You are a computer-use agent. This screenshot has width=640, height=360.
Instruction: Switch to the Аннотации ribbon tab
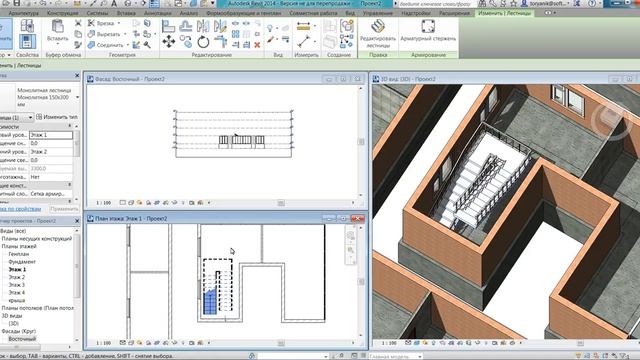pos(158,13)
